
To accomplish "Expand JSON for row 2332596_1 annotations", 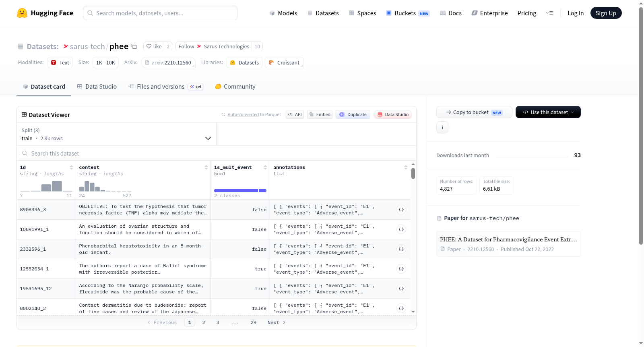I will pyautogui.click(x=401, y=249).
